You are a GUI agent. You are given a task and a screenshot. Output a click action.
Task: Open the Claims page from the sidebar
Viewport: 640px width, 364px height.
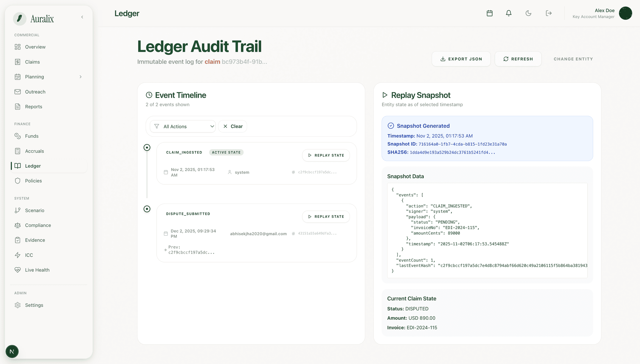(x=32, y=62)
